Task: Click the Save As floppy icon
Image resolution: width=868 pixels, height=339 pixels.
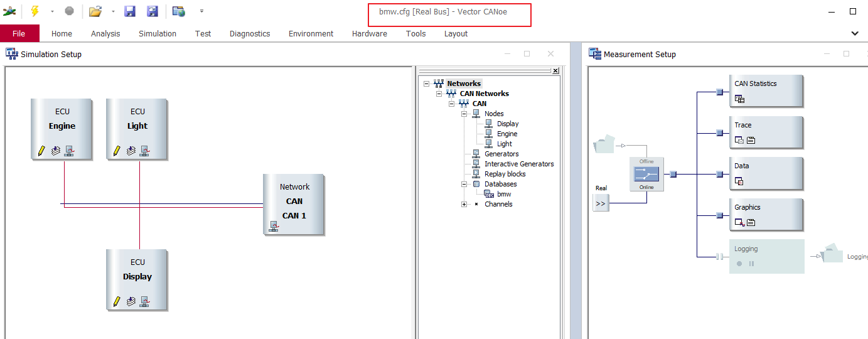Action: pyautogui.click(x=153, y=11)
